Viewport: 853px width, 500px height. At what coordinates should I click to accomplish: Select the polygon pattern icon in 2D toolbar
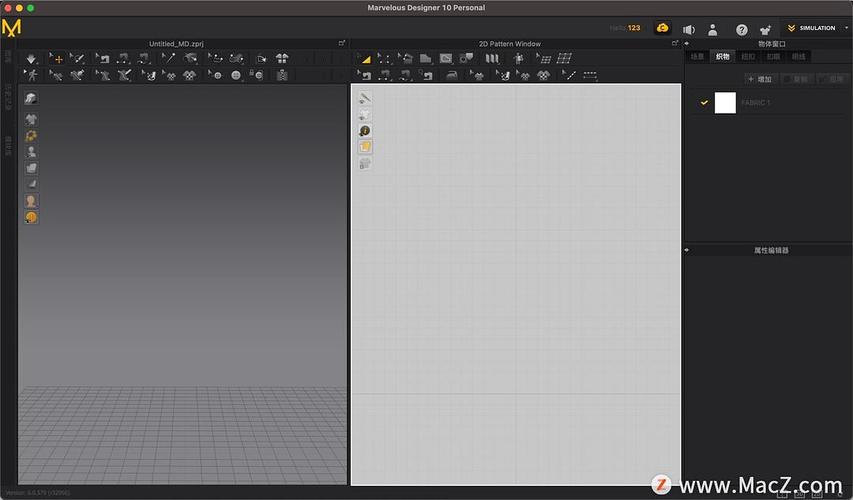(x=425, y=58)
